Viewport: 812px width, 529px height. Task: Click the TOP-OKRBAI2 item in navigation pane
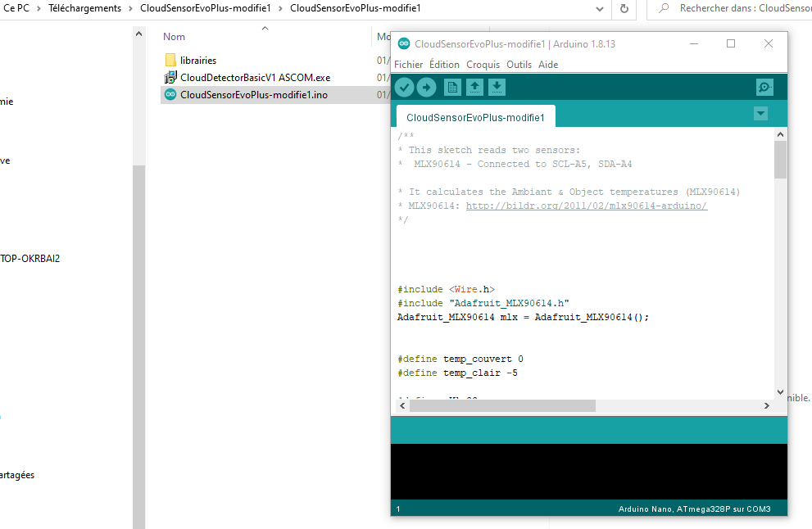pos(30,258)
